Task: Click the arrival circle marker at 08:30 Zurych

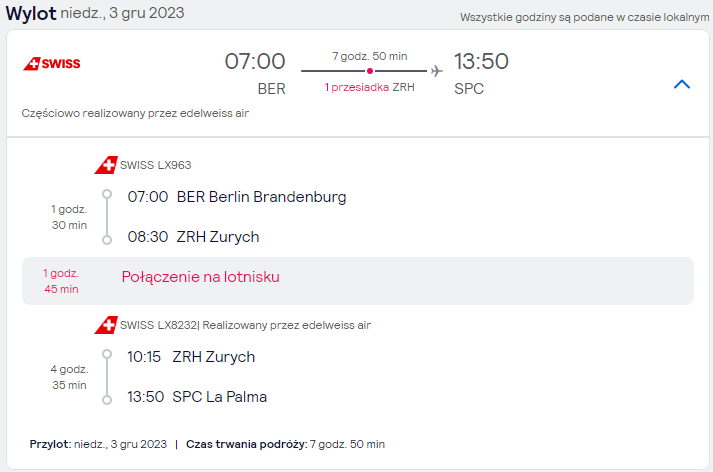Action: tap(107, 240)
